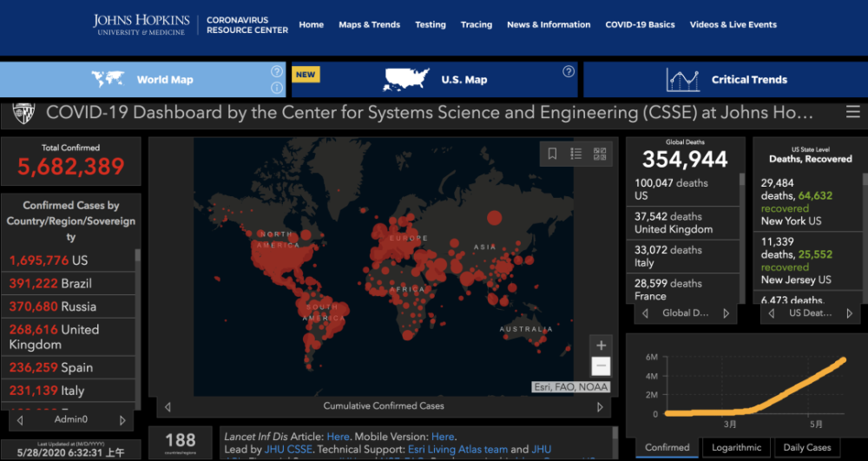Select the Logarithmic chart tab

click(x=736, y=447)
